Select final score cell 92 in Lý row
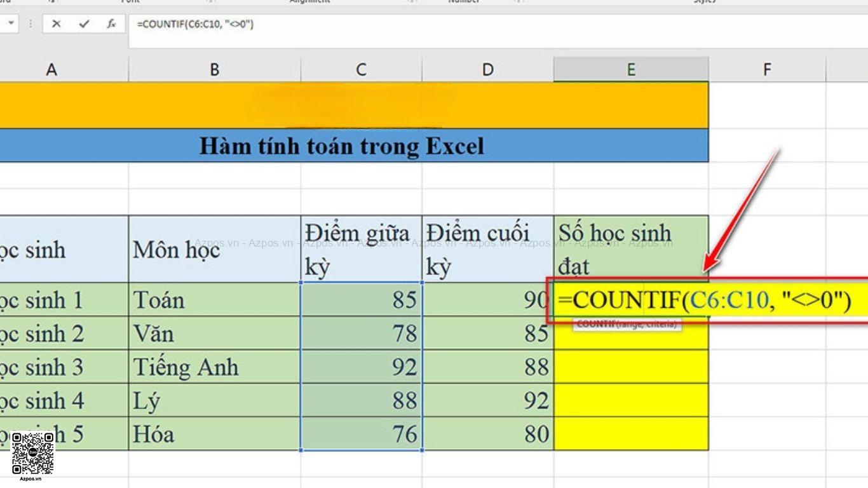The image size is (868, 488). point(487,400)
